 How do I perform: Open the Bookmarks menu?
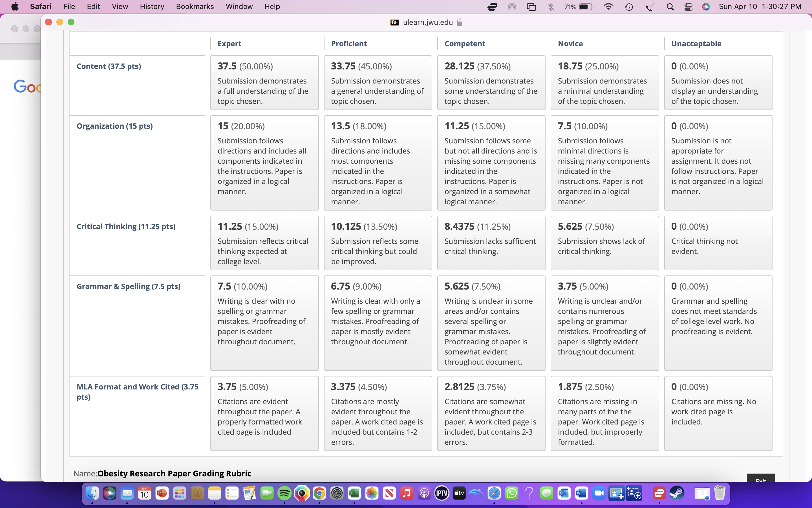tap(195, 7)
